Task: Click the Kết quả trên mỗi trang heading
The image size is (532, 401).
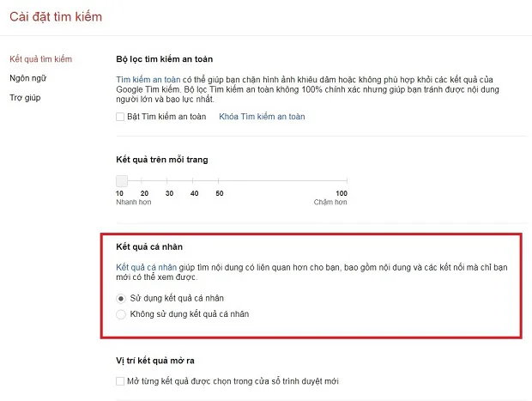Action: pos(162,160)
